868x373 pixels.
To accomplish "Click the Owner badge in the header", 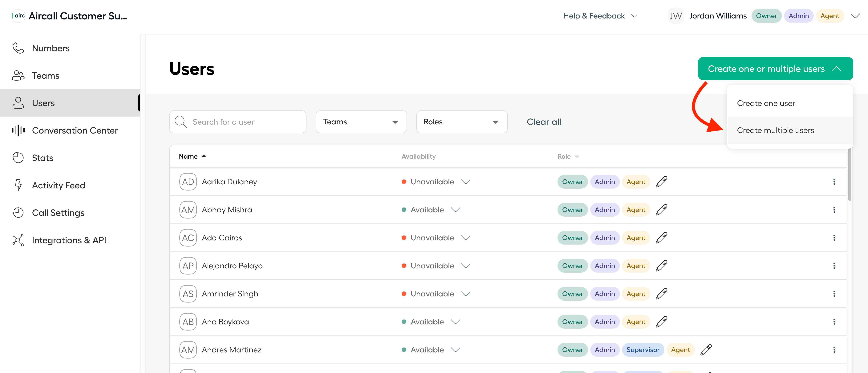I will 766,16.
